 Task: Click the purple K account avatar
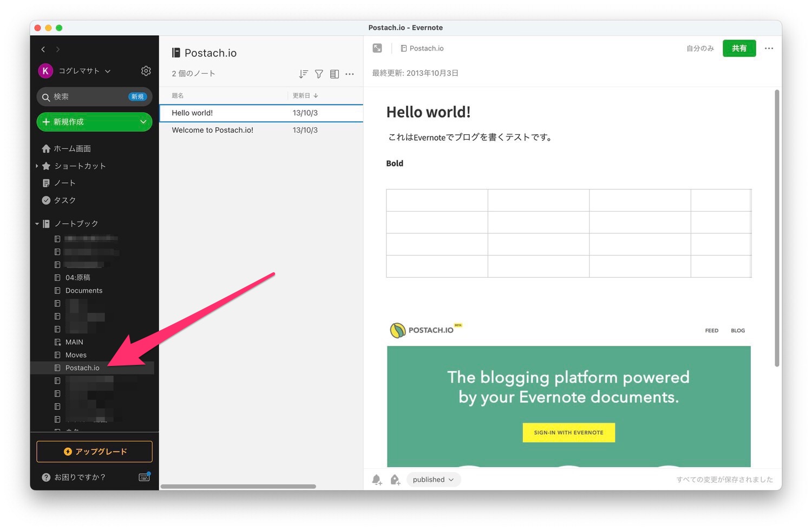coord(45,71)
